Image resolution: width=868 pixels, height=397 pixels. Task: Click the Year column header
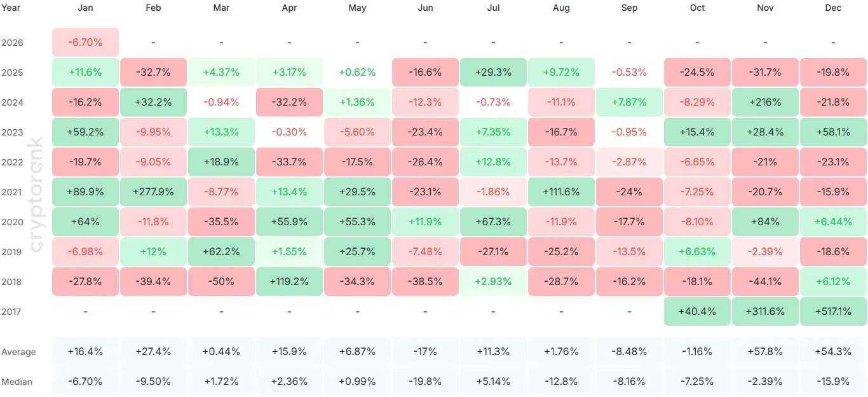click(11, 8)
